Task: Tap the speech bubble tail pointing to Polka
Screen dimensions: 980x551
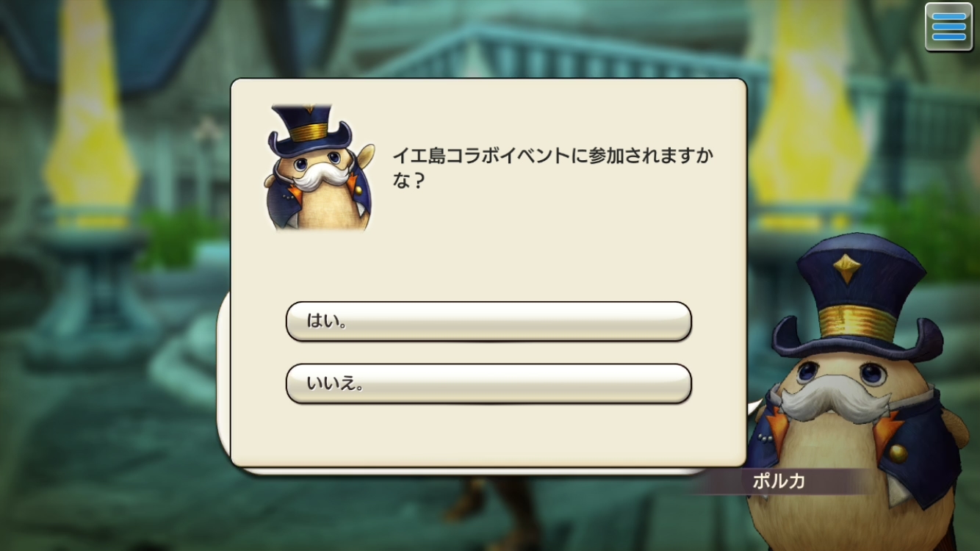Action: (754, 405)
